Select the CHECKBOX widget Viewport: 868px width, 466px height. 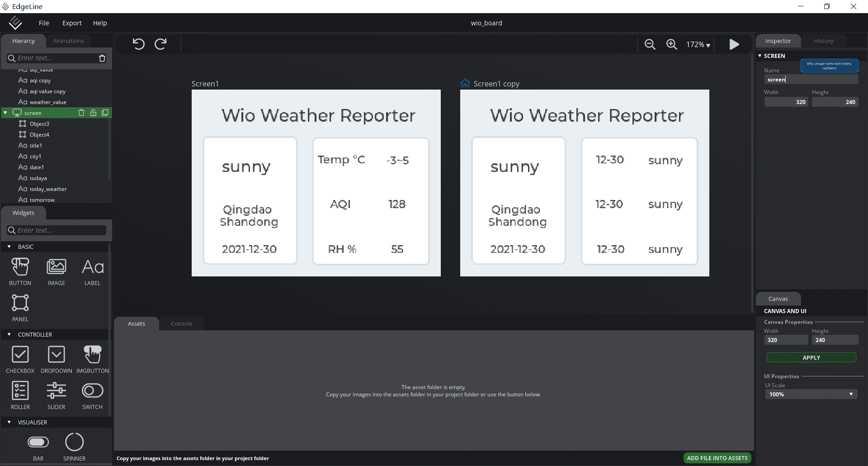coord(20,359)
